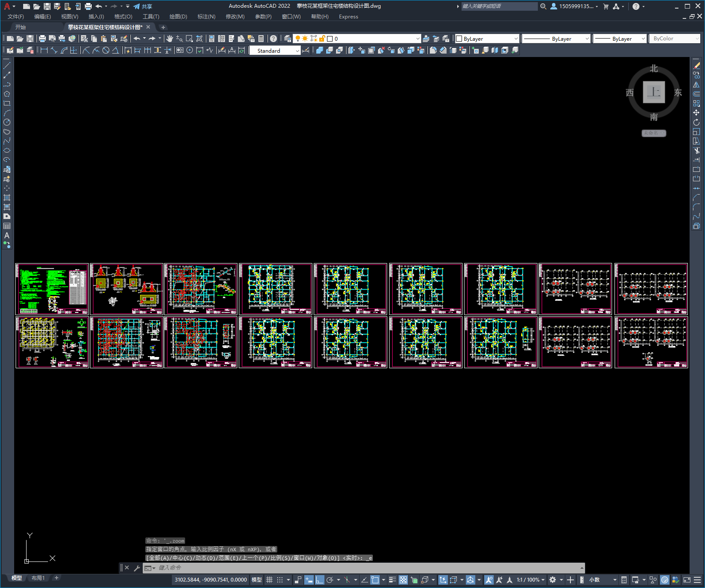Screen dimensions: 705x588
Task: Toggle clean screen mode in status bar
Action: [687, 580]
